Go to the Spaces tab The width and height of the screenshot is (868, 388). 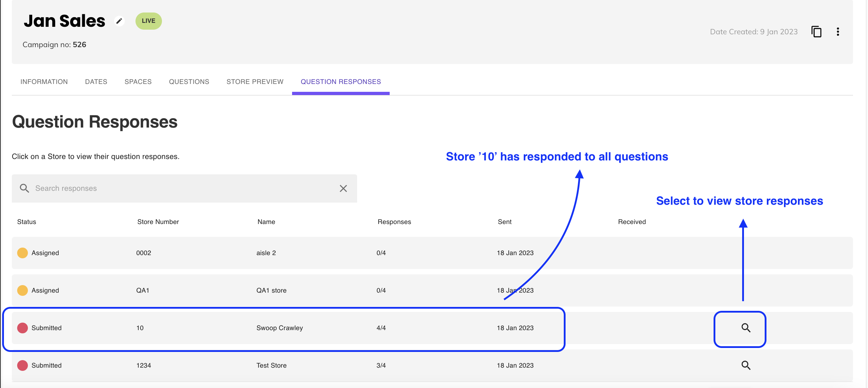[x=138, y=82]
